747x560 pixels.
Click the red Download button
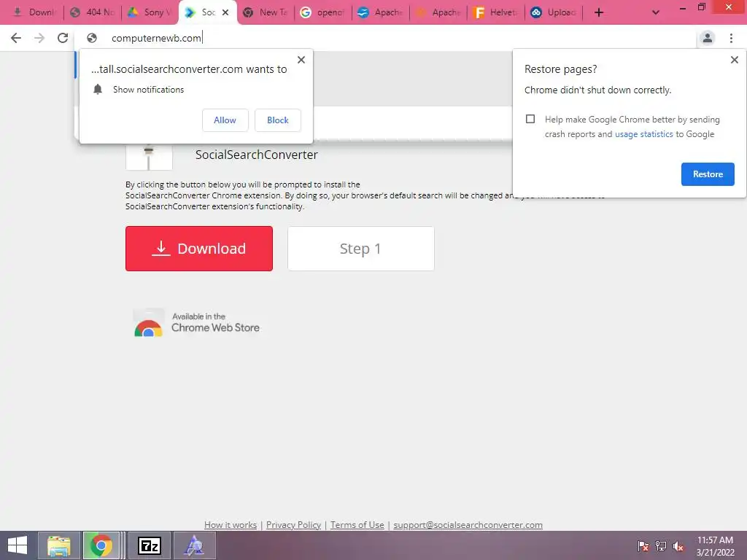(x=199, y=249)
